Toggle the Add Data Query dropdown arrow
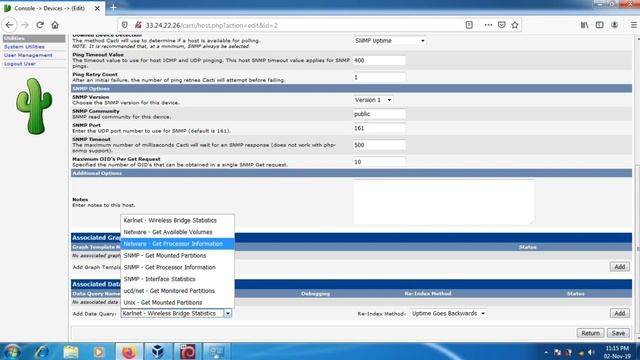This screenshot has width=640, height=360. pyautogui.click(x=228, y=313)
